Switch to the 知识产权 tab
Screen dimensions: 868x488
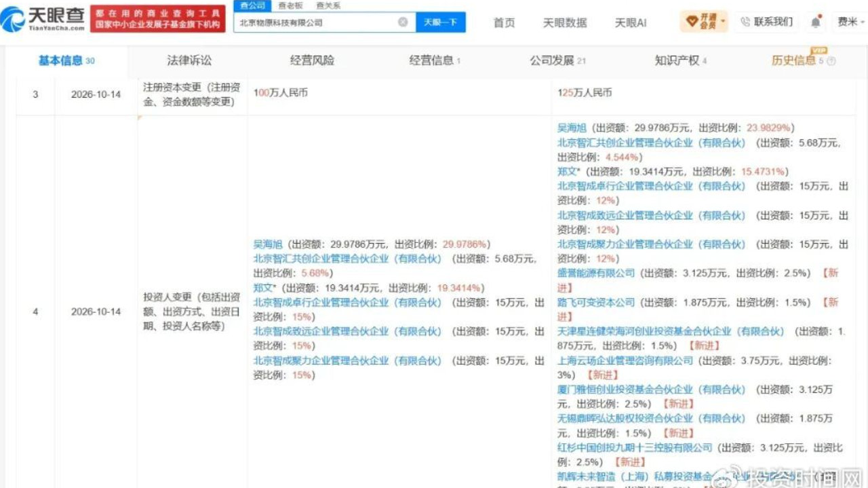click(681, 60)
